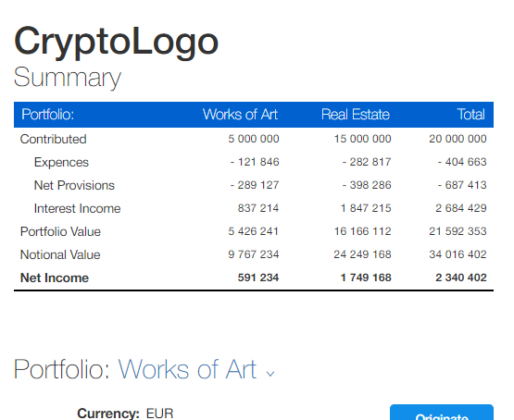This screenshot has height=420, width=514.
Task: Click the Summary heading
Action: coord(68,78)
